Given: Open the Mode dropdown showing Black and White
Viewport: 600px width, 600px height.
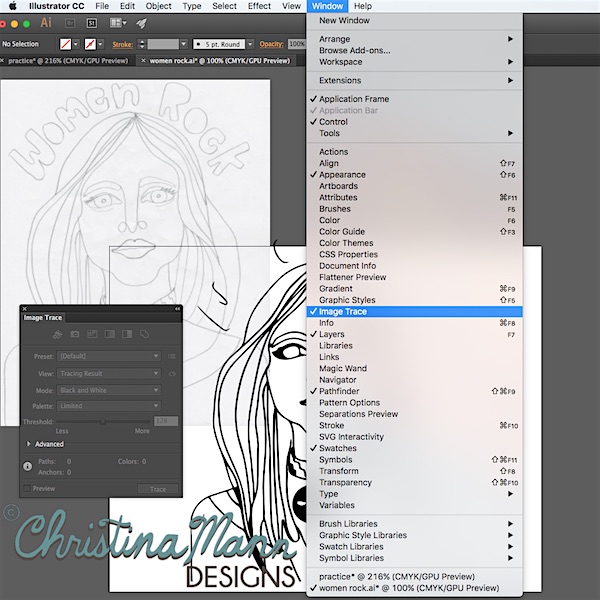Looking at the screenshot, I should click(109, 390).
